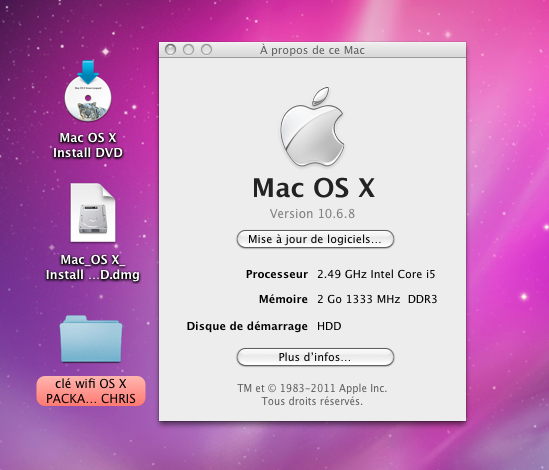
Task: Select the Mac_OS X_Install dmg file icon
Action: (x=93, y=213)
